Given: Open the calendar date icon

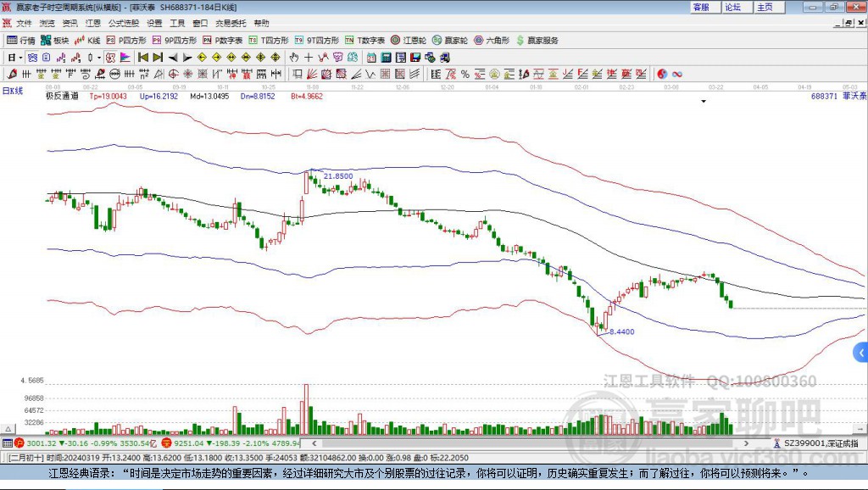Looking at the screenshot, I should point(371,57).
